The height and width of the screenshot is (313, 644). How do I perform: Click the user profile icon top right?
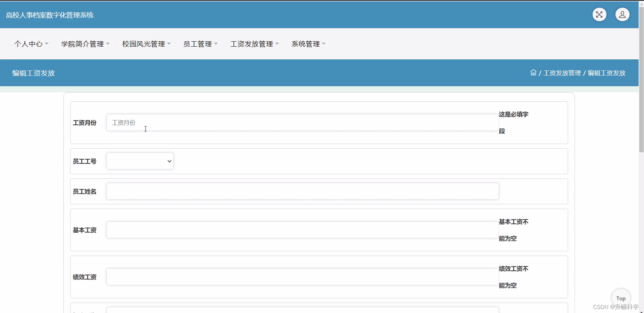[623, 14]
